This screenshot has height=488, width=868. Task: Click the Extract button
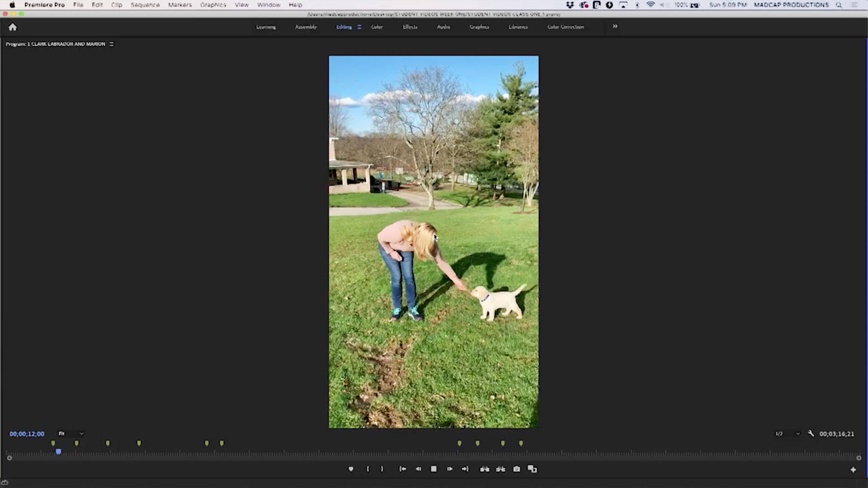[x=500, y=469]
